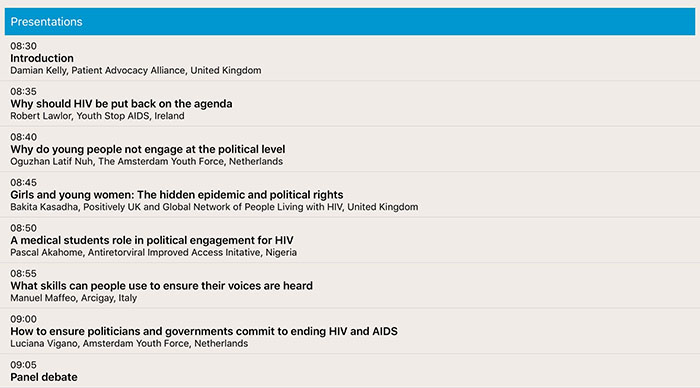Select the 08:30 time slot
Viewport: 700px width, 388px height.
[x=24, y=46]
